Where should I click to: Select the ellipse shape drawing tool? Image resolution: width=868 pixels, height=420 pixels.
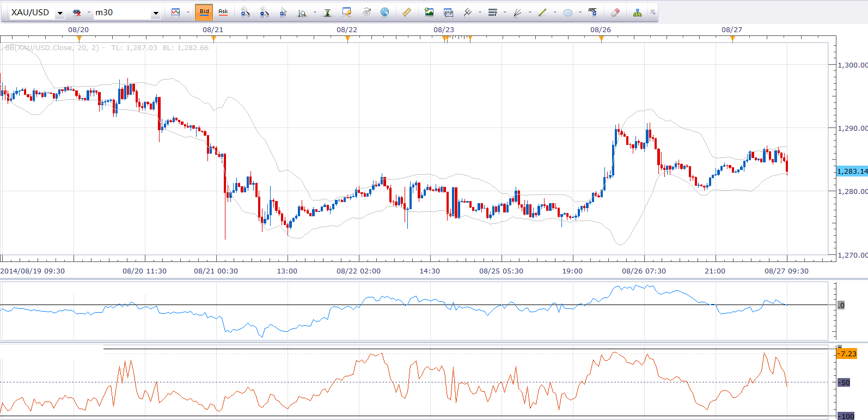tap(567, 13)
